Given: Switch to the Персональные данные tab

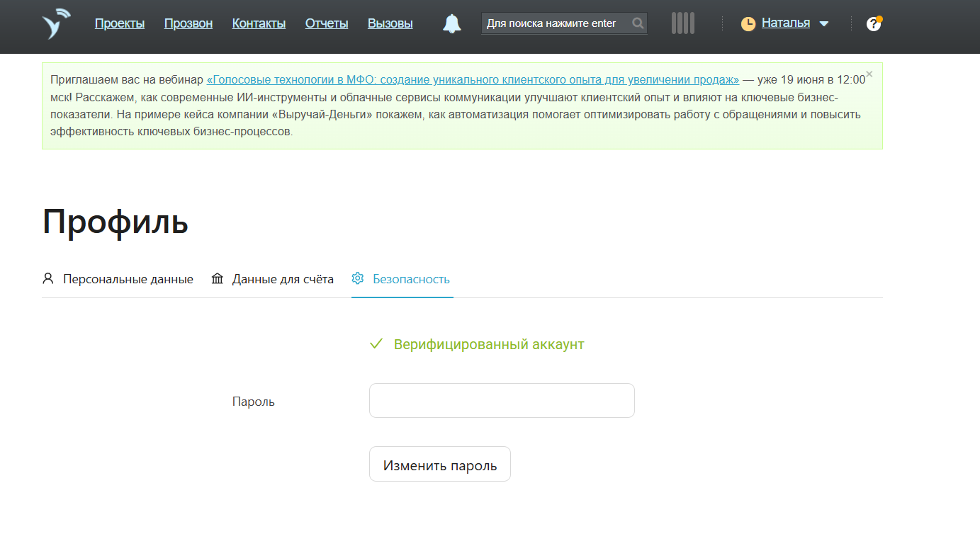Looking at the screenshot, I should pos(128,279).
